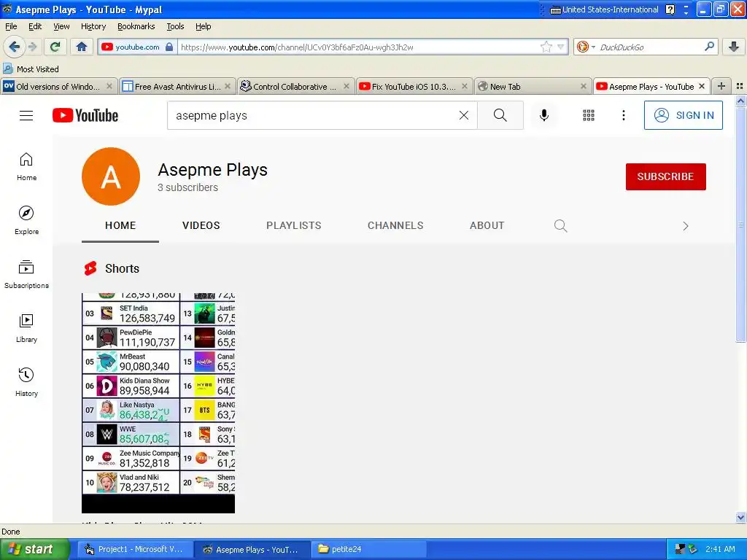Select the channel VIDEOS tab
This screenshot has width=747, height=560.
[x=201, y=226]
